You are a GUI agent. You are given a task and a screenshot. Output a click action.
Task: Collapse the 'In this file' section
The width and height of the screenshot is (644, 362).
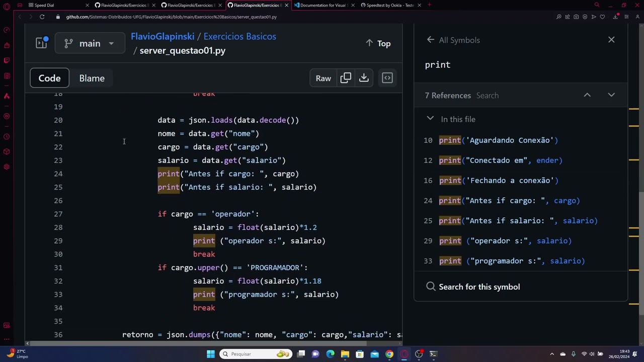(x=430, y=119)
